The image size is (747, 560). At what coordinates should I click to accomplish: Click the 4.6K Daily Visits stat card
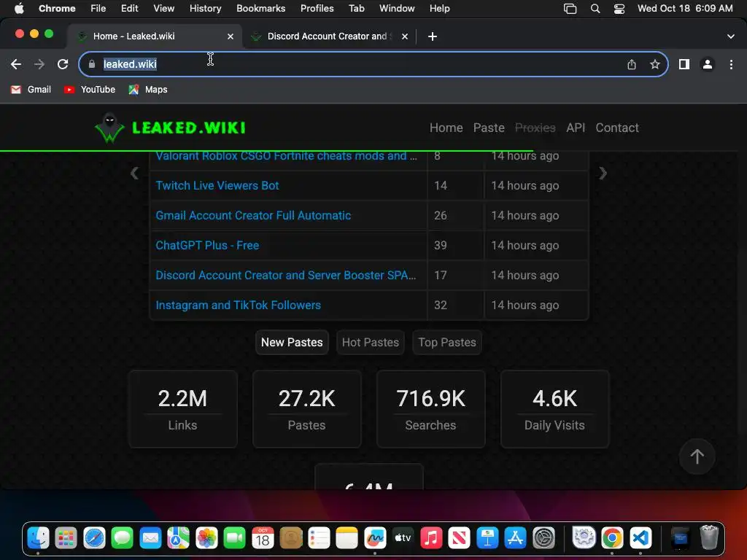pos(554,409)
